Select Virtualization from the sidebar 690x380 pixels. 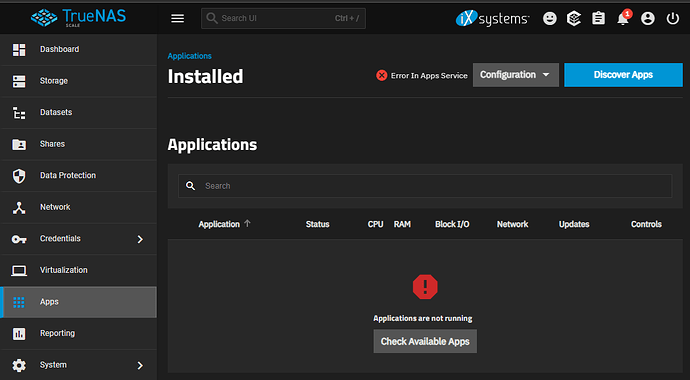(x=79, y=270)
